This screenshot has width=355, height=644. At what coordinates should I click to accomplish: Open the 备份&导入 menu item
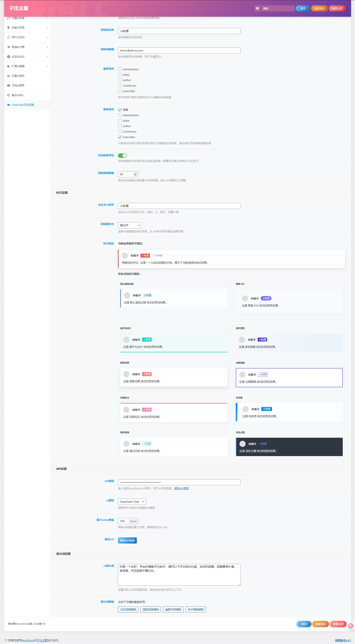point(27,95)
